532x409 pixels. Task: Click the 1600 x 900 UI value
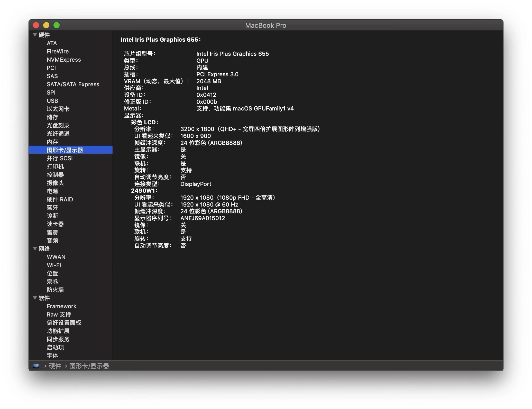196,136
